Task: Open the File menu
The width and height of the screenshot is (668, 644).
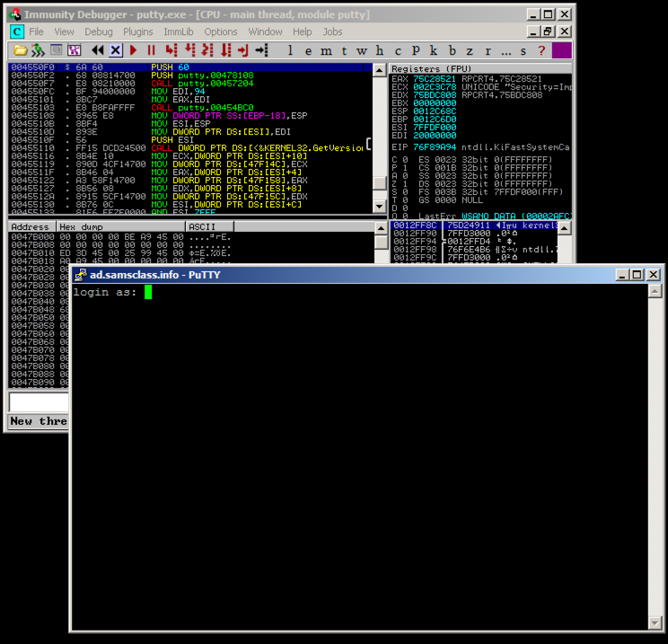Action: [x=36, y=32]
